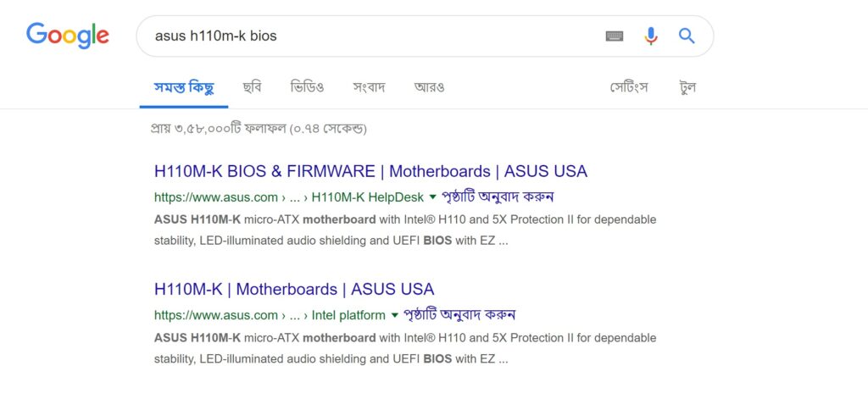Image resolution: width=868 pixels, height=399 pixels.
Task: Click the blue magnifier search icon
Action: [687, 36]
